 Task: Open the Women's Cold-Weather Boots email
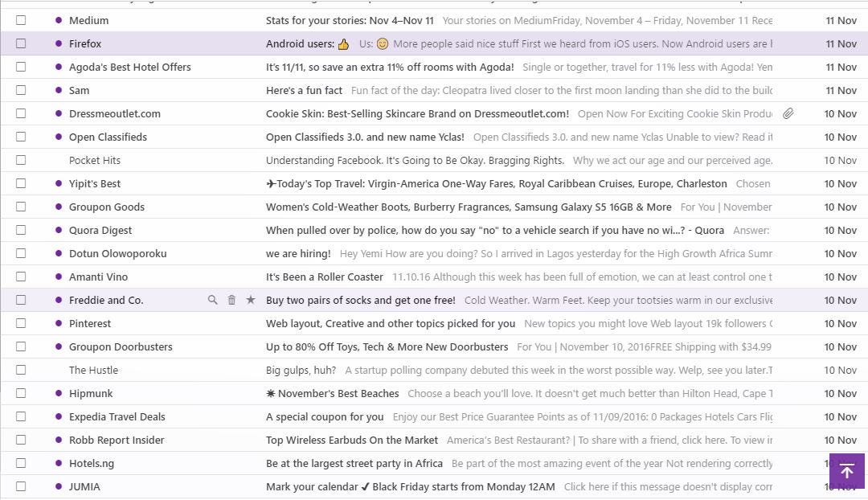tap(469, 207)
